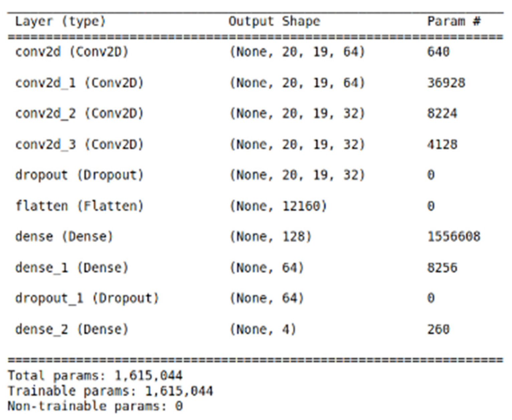Select the param count "36928"
512x420 pixels.
point(446,83)
